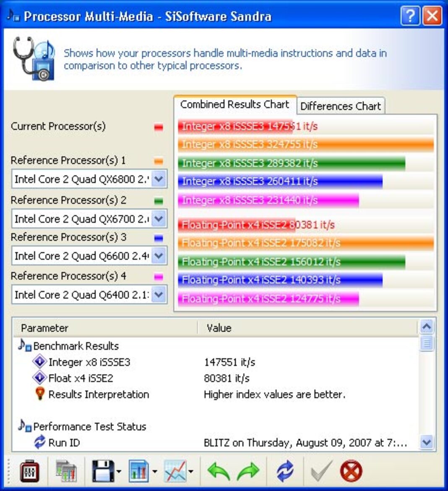Screen dimensions: 448x491
Task: Click the gray checkmark OK icon
Action: pyautogui.click(x=320, y=470)
